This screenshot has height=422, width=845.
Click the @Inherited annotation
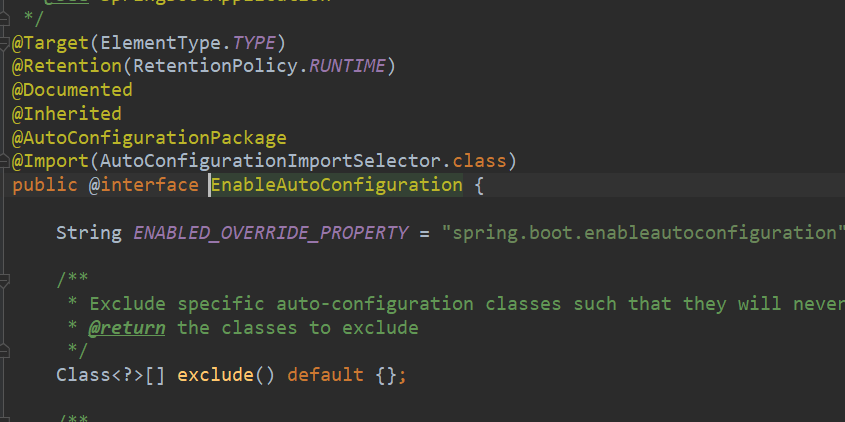pos(67,114)
